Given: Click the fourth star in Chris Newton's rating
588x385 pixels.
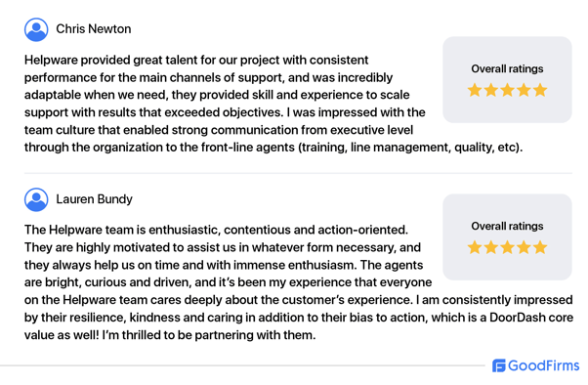Looking at the screenshot, I should (524, 90).
